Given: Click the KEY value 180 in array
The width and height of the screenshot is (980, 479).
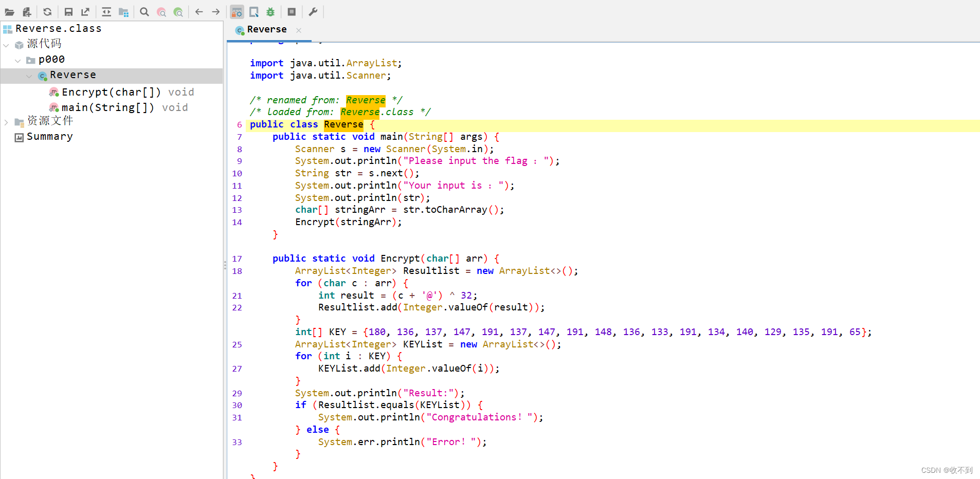Looking at the screenshot, I should pos(377,332).
